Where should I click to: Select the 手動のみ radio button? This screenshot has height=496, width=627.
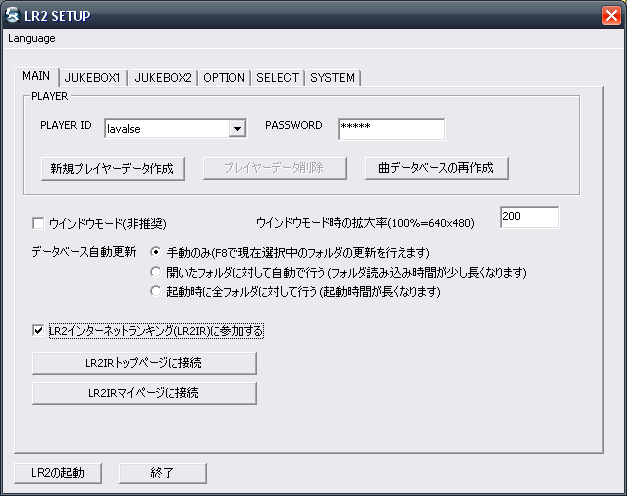pos(155,253)
